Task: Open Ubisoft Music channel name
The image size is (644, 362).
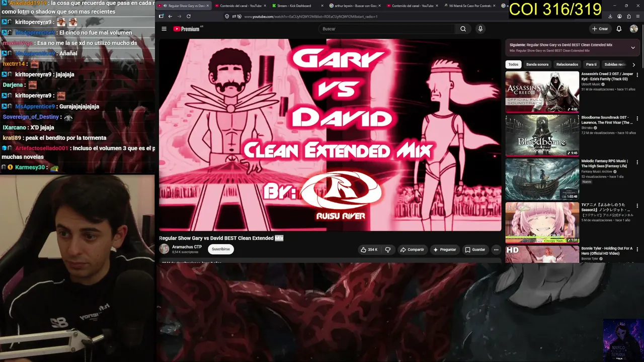Action: (591, 84)
